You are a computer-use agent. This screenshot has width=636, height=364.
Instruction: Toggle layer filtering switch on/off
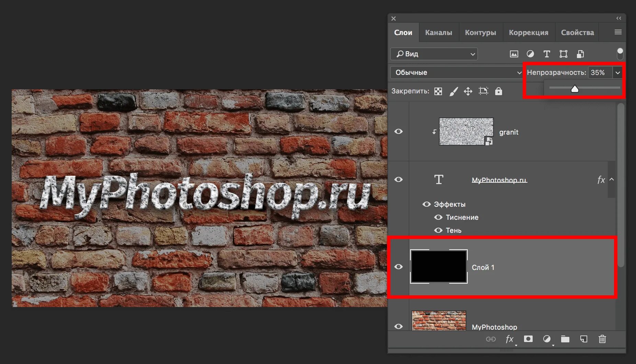click(620, 54)
